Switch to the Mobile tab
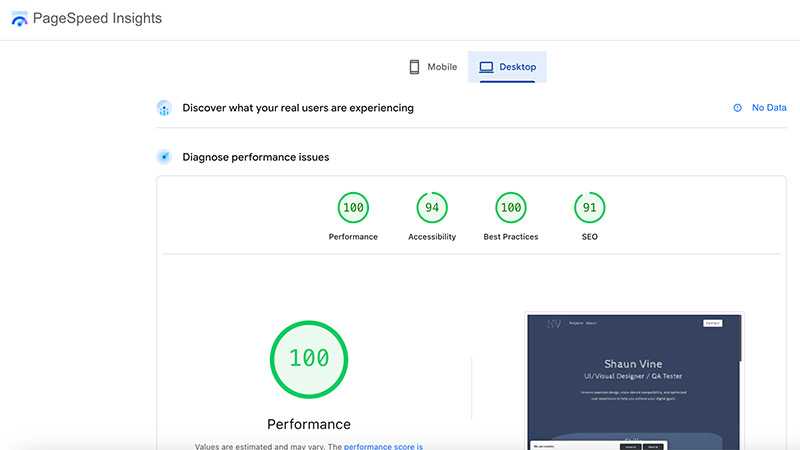Screen dimensions: 800x450 [433, 67]
